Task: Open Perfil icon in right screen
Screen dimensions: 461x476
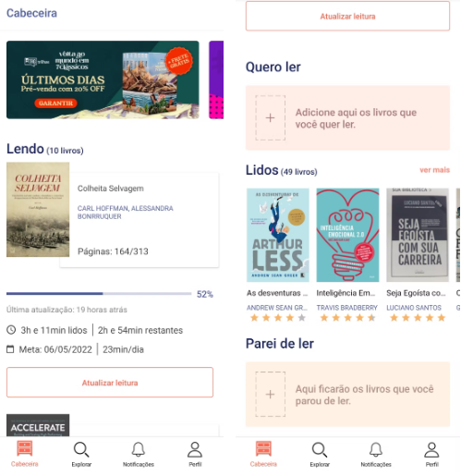Action: 431,450
